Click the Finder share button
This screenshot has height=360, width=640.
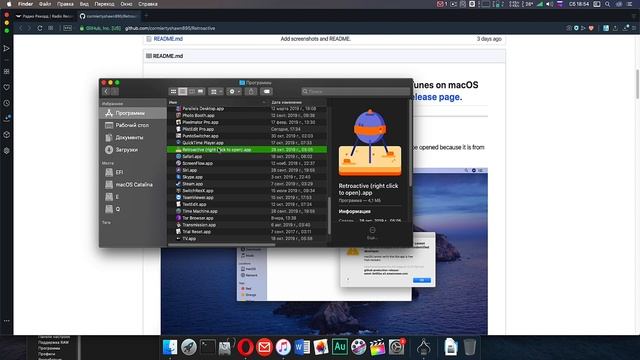(251, 91)
